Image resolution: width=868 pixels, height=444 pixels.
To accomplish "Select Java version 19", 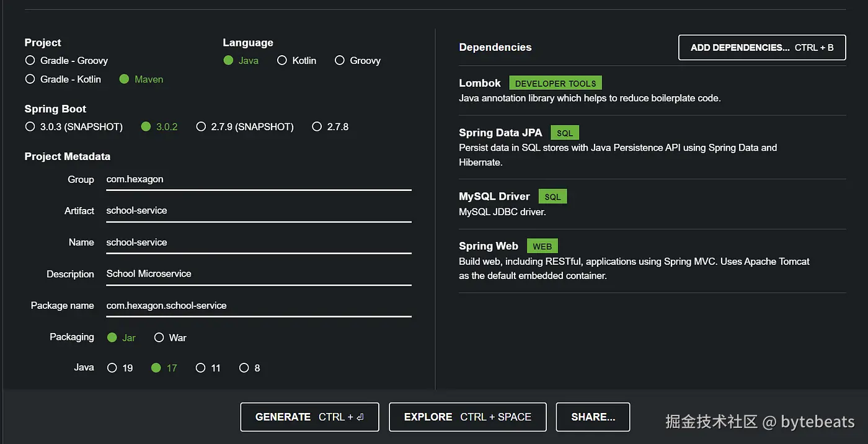I will click(x=112, y=368).
